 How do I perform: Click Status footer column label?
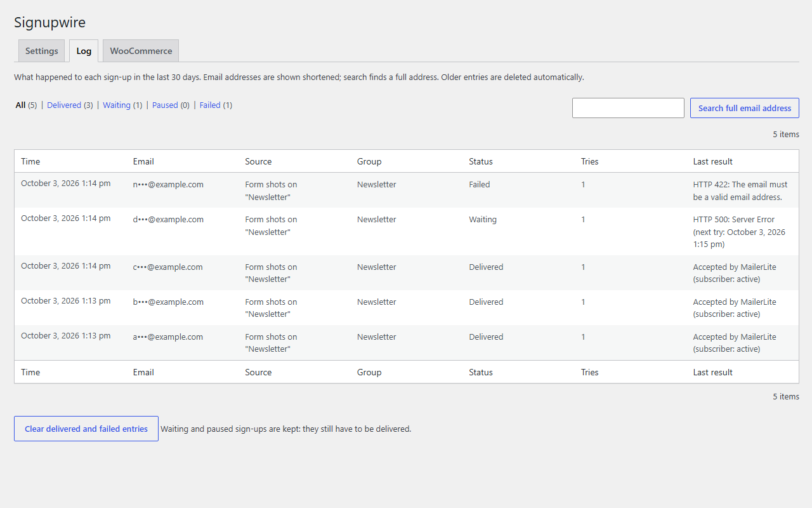pos(481,372)
